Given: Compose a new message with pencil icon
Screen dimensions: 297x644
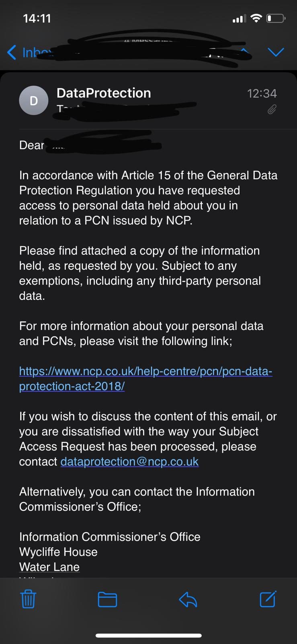Looking at the screenshot, I should pyautogui.click(x=268, y=599).
